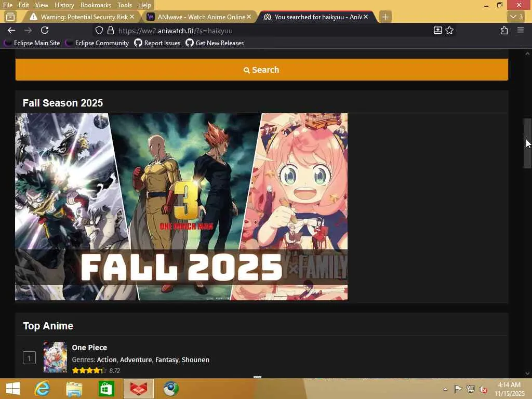Switch to ANIwave - Watch Anime Online tab
Viewport: 532px width, 399px height.
(x=199, y=17)
